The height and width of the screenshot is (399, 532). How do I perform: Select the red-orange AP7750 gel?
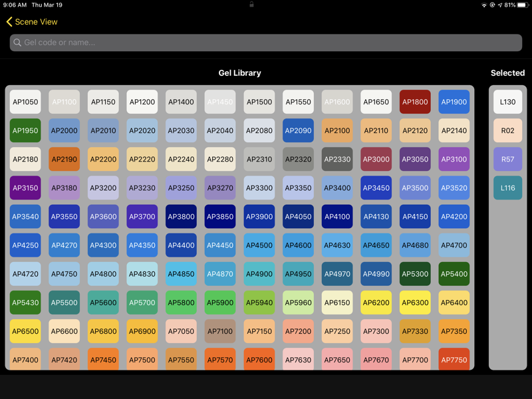pyautogui.click(x=454, y=360)
